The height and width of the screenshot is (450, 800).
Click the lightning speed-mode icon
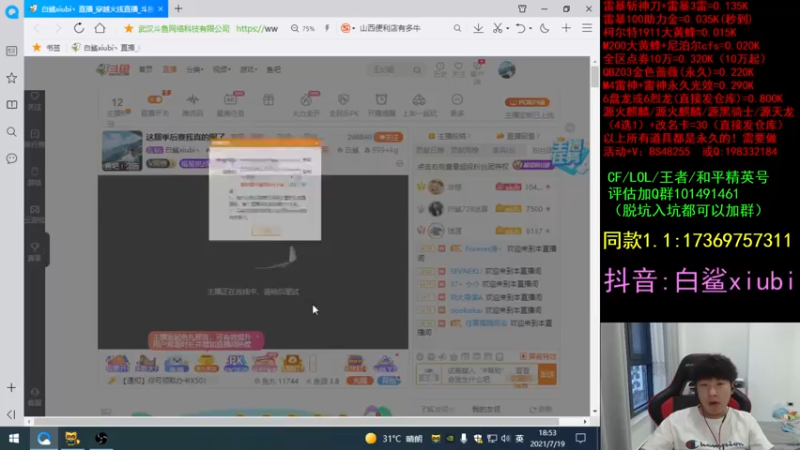pyautogui.click(x=327, y=29)
